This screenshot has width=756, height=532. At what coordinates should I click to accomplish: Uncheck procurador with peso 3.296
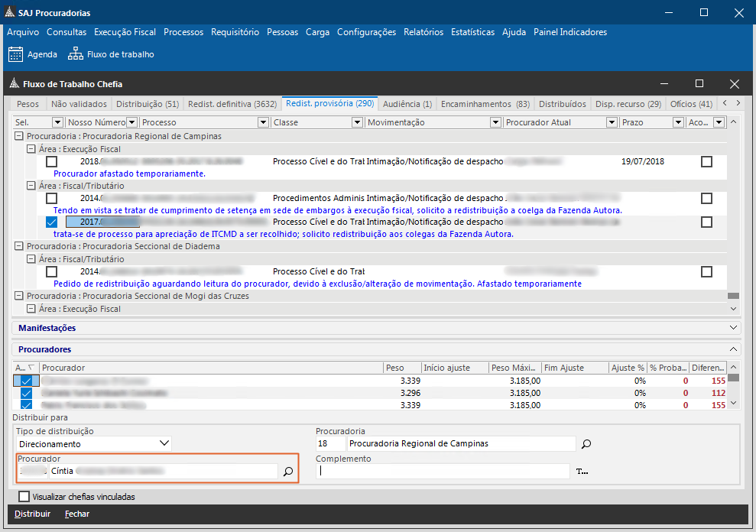coord(26,393)
